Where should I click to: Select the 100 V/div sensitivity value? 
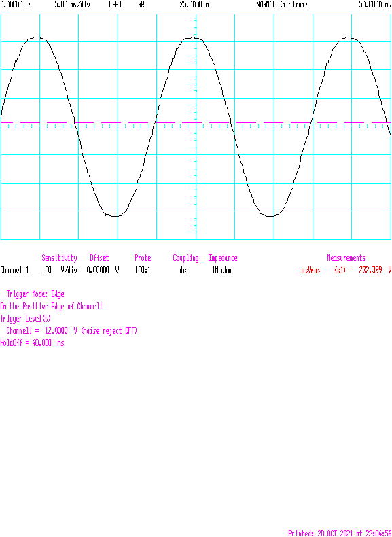[59, 271]
